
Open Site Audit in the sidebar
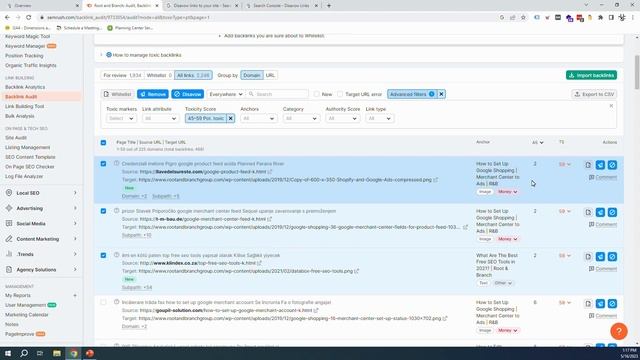pyautogui.click(x=16, y=138)
